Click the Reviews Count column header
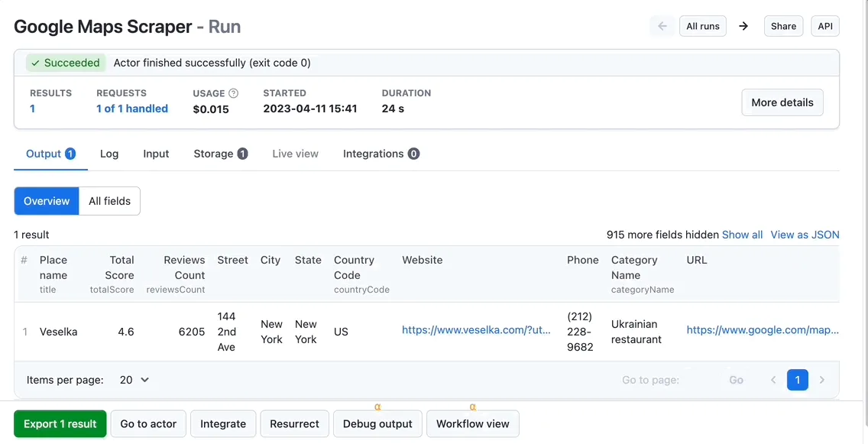The height and width of the screenshot is (444, 868). point(176,274)
